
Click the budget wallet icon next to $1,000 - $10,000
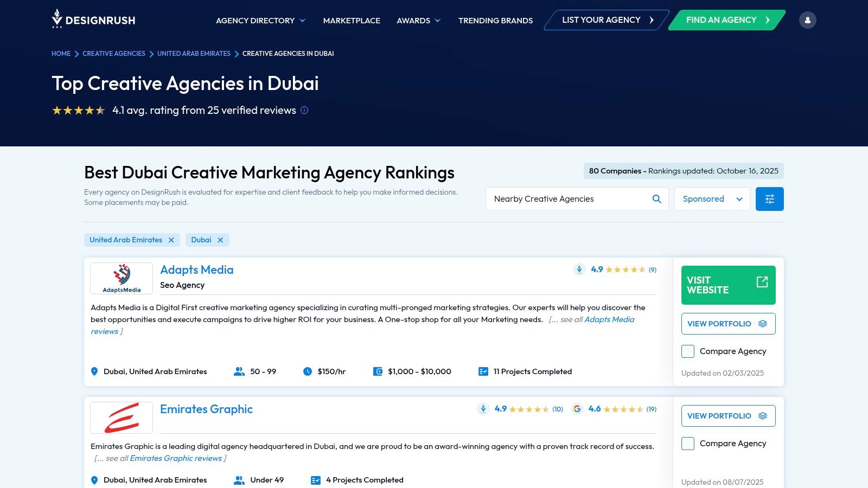click(378, 371)
